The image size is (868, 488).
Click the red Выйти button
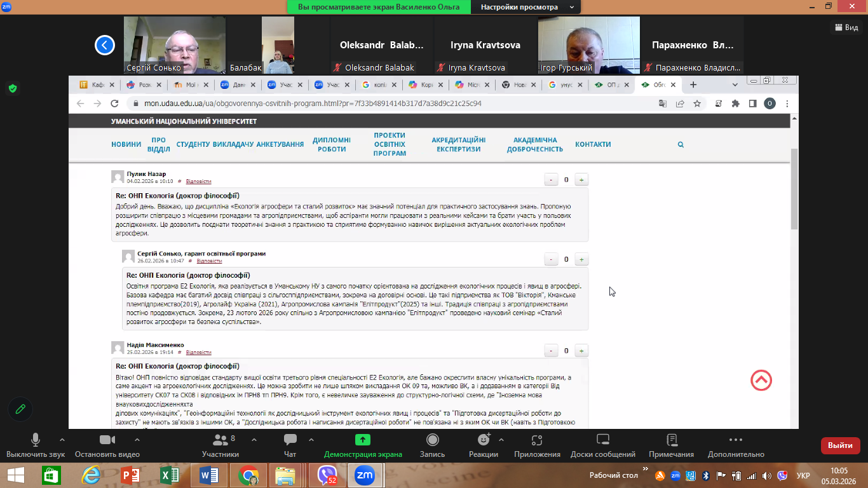click(840, 445)
